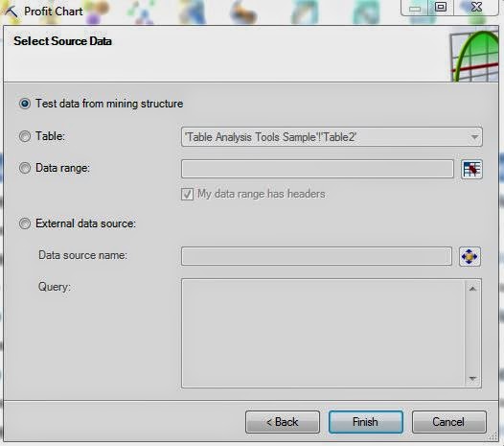Viewport: 504px width, 446px height.
Task: Focus the Data source name field
Action: [316, 256]
